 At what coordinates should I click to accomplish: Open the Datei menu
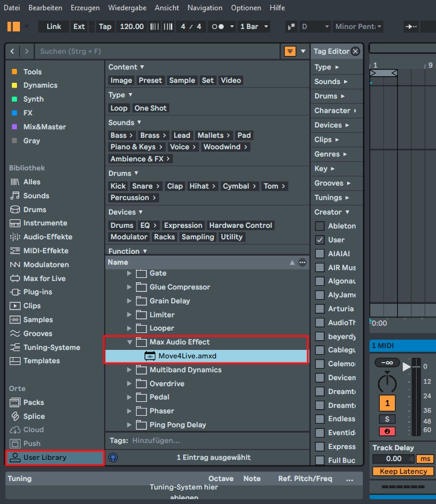pyautogui.click(x=11, y=8)
